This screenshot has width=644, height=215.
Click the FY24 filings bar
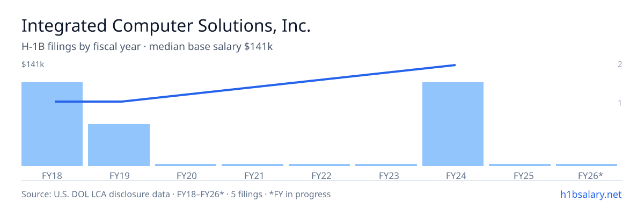453,124
